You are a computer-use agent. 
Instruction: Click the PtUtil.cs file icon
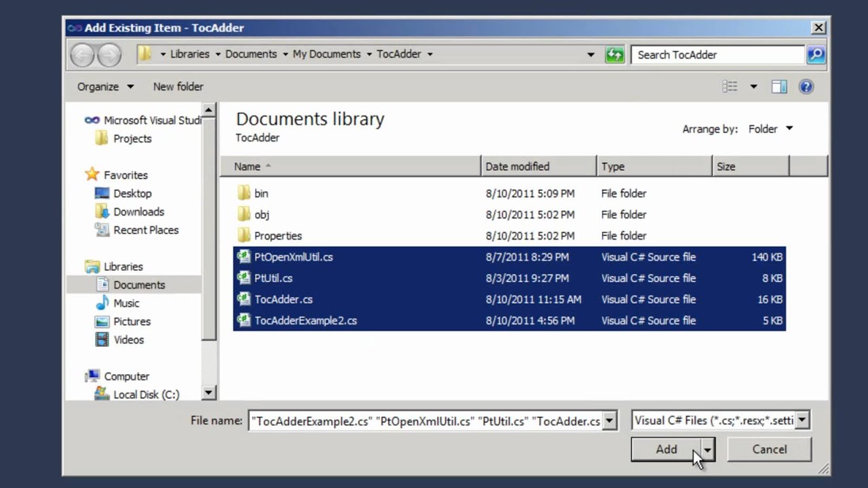click(x=244, y=278)
